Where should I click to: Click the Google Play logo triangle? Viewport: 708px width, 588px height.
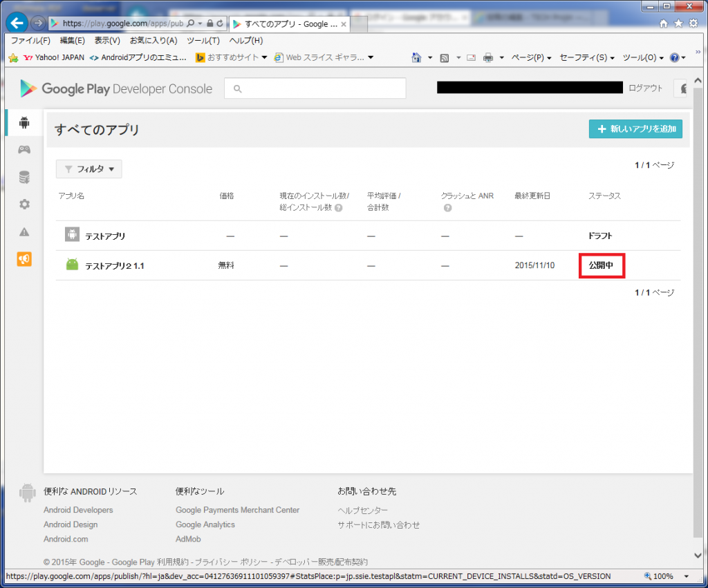coord(29,88)
